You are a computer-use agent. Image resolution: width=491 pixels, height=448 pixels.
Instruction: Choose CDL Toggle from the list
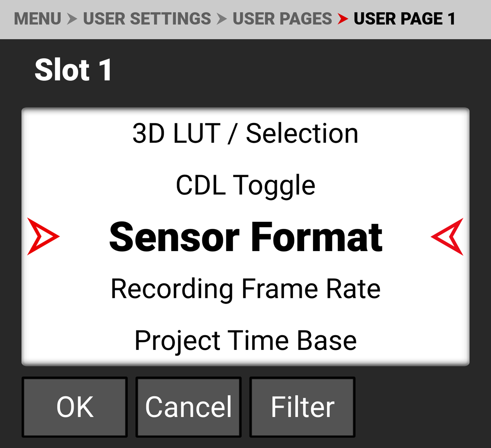[x=245, y=185]
